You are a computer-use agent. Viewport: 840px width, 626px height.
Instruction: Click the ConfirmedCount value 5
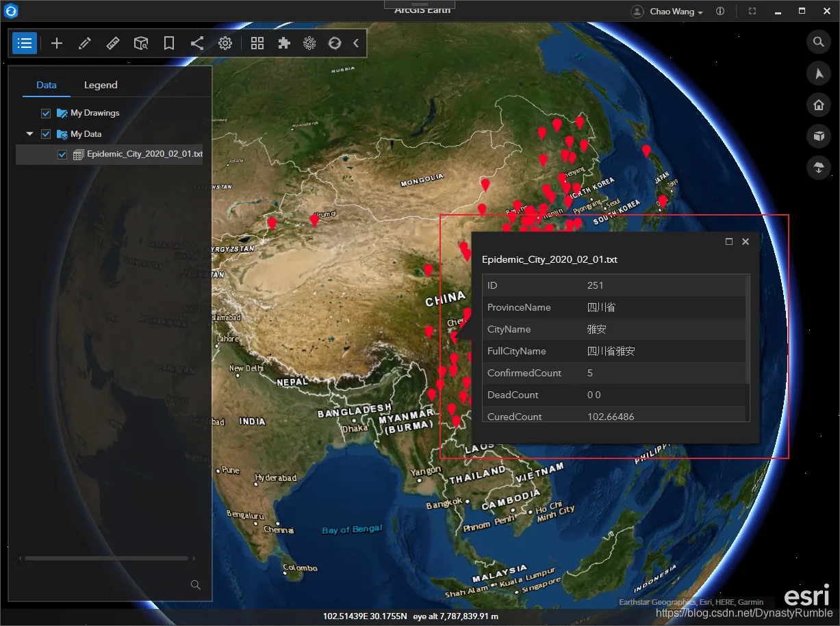(590, 373)
